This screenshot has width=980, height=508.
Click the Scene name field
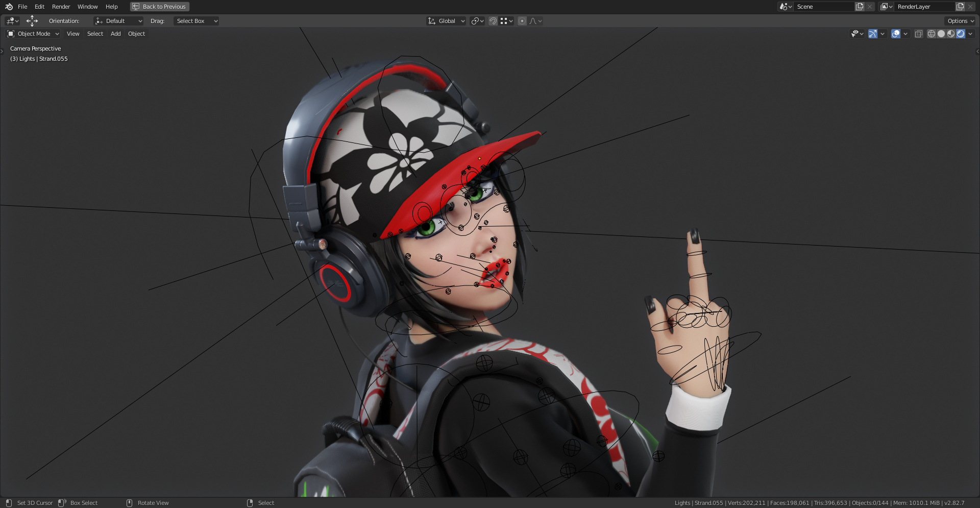(x=824, y=7)
